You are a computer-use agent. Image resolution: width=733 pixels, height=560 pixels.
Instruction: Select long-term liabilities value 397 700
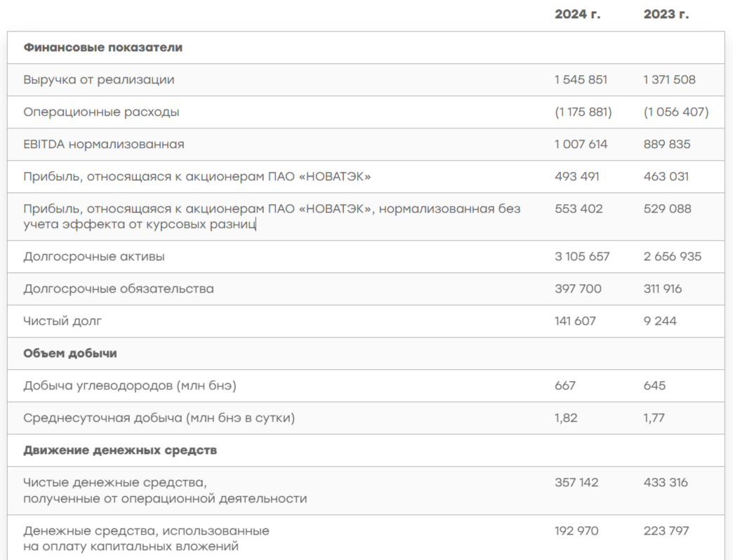[578, 289]
